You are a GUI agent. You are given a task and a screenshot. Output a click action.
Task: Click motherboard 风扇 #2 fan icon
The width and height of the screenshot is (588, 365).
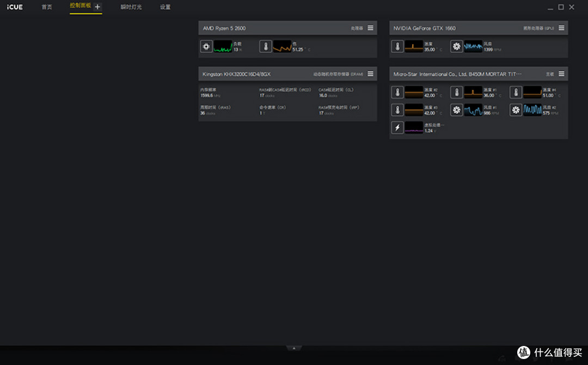point(516,110)
